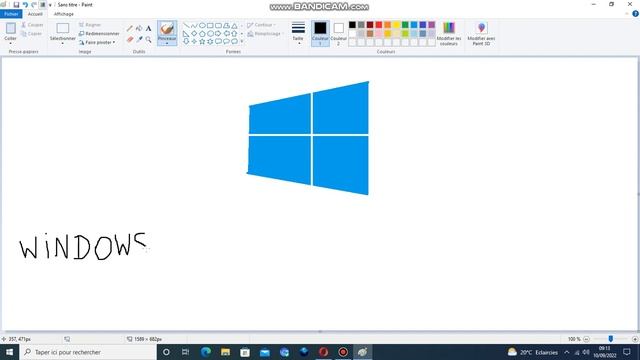The width and height of the screenshot is (640, 360).
Task: Click the Redo arrow in title bar
Action: coord(33,4)
